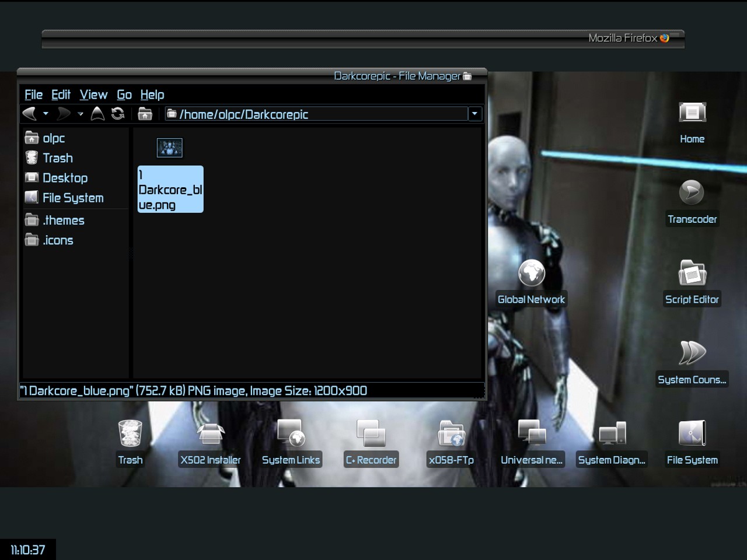Click the Darkcorepic - File Manager title bar
747x560 pixels.
point(252,76)
